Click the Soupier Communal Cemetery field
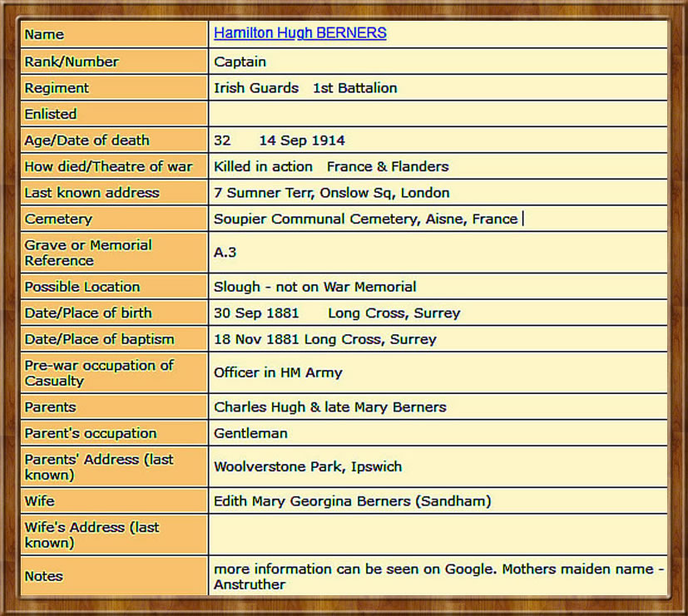The height and width of the screenshot is (616, 688). (x=365, y=219)
